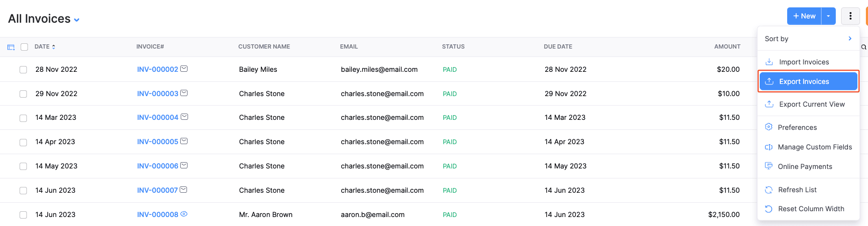Screen dimensions: 868x226
Task: Select Import Invoices menu option
Action: tap(804, 62)
